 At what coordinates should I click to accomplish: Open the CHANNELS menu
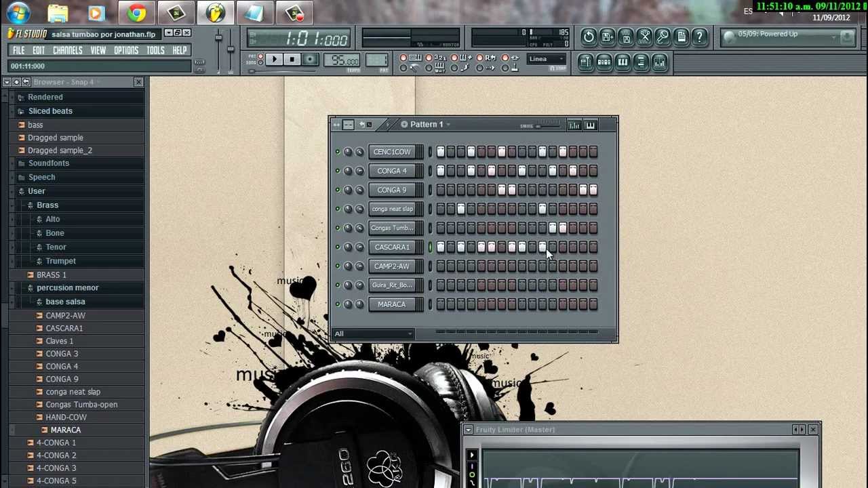67,50
